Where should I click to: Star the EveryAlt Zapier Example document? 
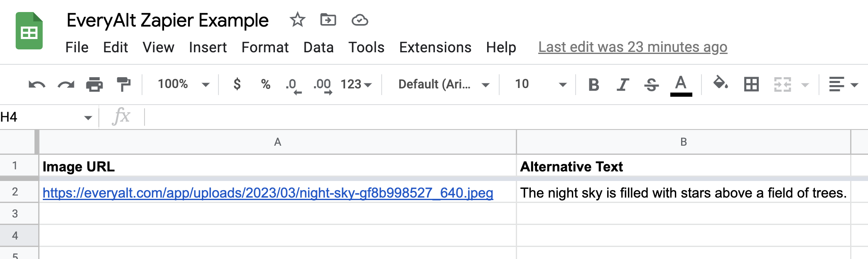pos(297,20)
